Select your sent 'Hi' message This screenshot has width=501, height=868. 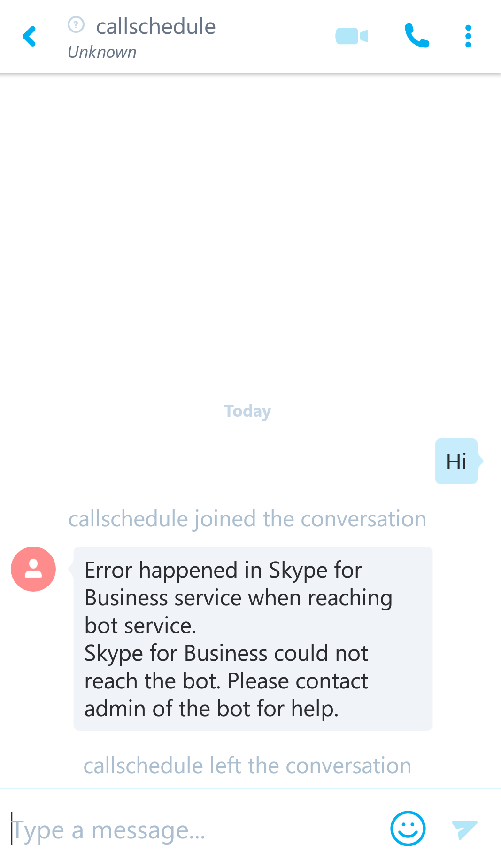tap(456, 461)
